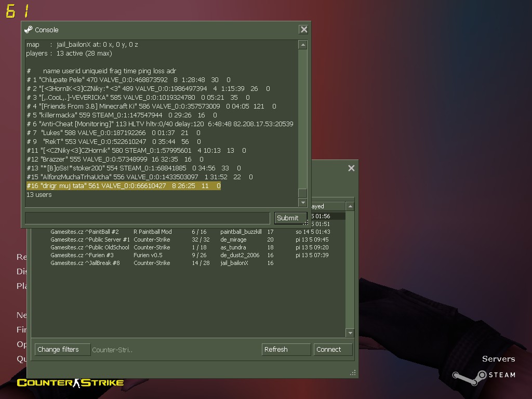Image resolution: width=532 pixels, height=399 pixels.
Task: Click the highlighted "drigr muj tata" line
Action: 124,186
